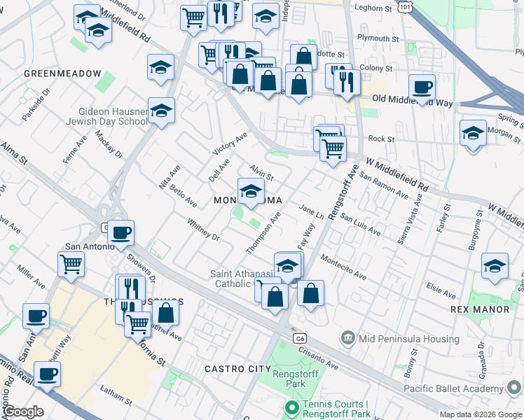Click the shopping bag marker below Saint Athanasius
This screenshot has height=420, width=524.
pos(275,298)
